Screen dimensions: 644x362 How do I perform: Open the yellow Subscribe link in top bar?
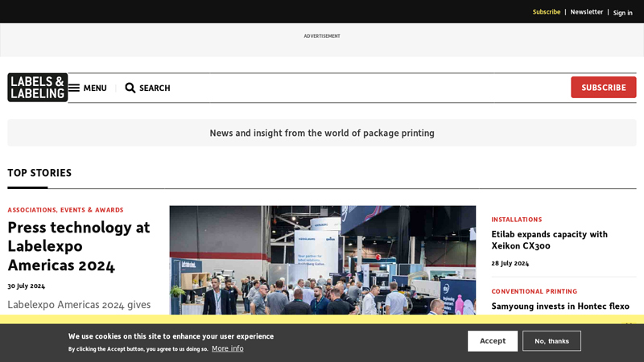(547, 12)
